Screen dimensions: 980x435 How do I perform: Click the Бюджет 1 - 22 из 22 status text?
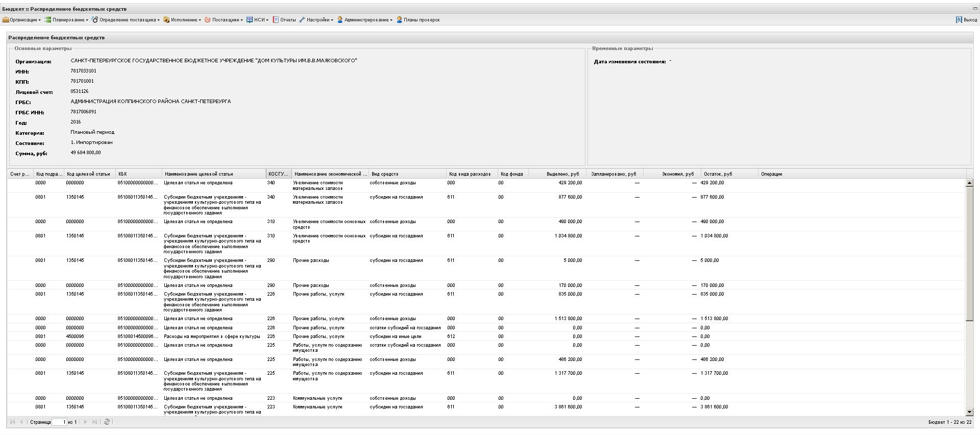[x=950, y=422]
